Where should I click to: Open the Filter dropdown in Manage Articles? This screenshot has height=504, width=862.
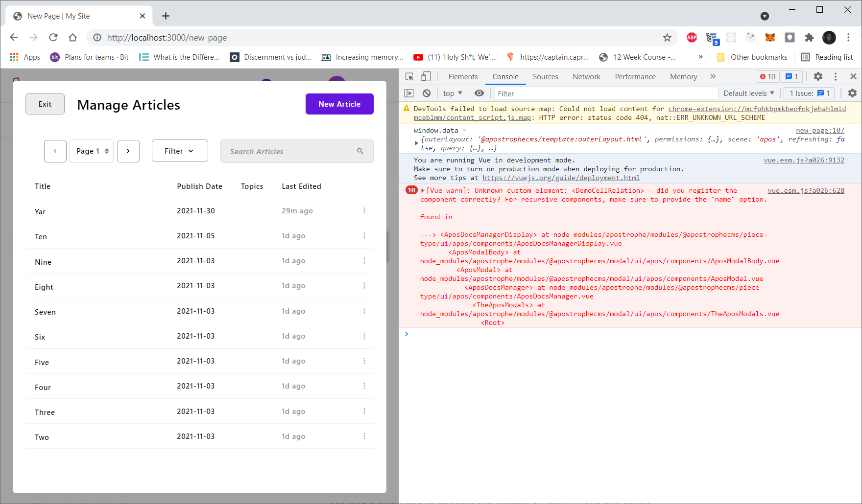pos(179,151)
